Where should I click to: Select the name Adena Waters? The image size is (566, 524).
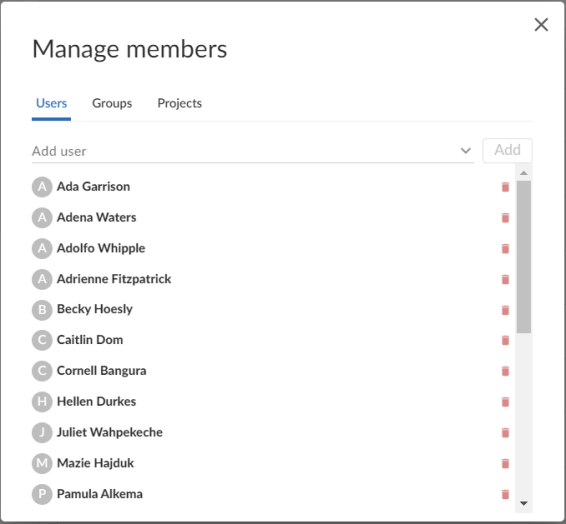click(97, 217)
